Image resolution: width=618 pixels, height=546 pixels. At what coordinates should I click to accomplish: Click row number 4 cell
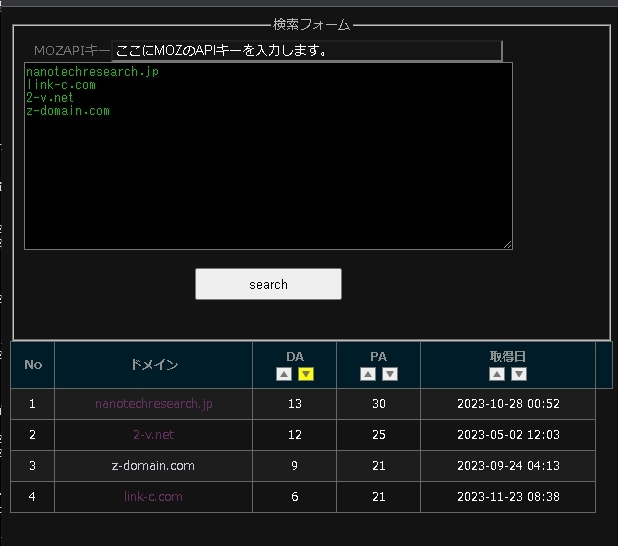(x=33, y=496)
